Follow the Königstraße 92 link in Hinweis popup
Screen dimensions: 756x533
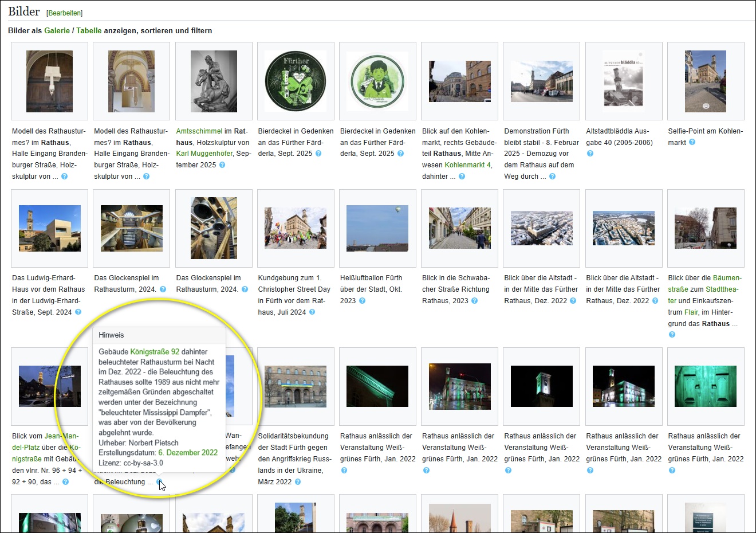(154, 352)
